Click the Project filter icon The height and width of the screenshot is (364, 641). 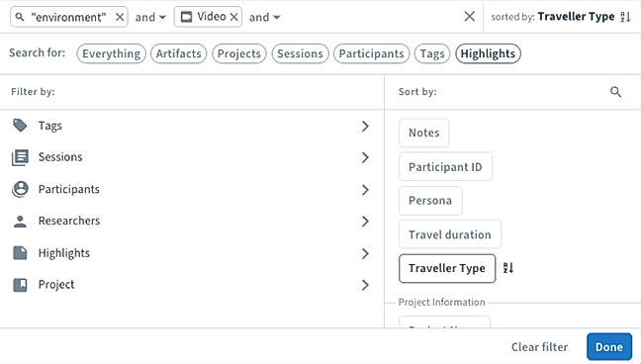click(20, 285)
